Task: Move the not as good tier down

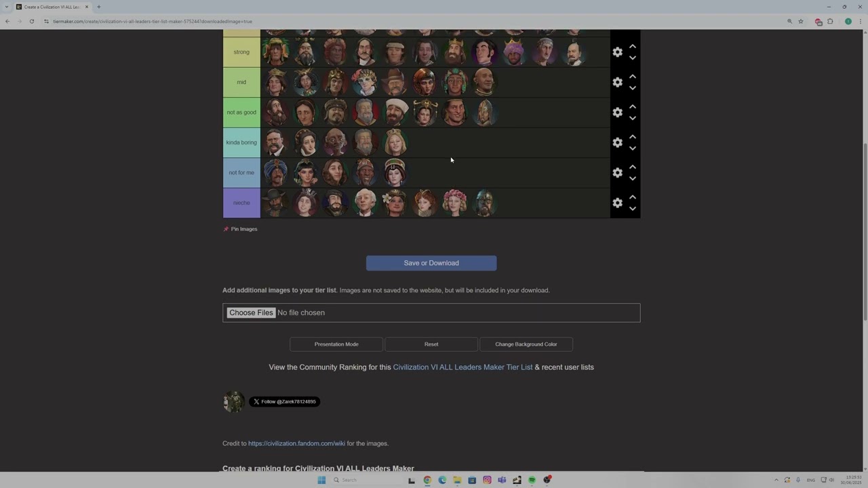Action: click(632, 118)
